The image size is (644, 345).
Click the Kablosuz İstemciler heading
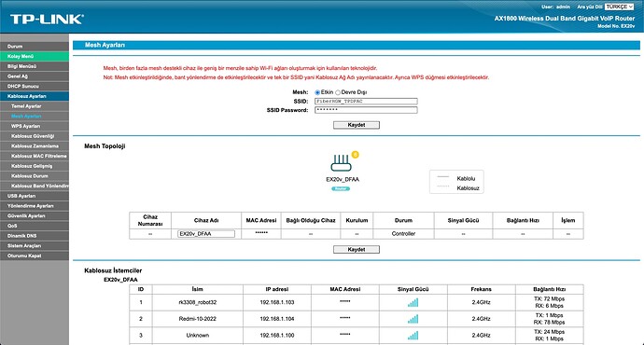(113, 270)
